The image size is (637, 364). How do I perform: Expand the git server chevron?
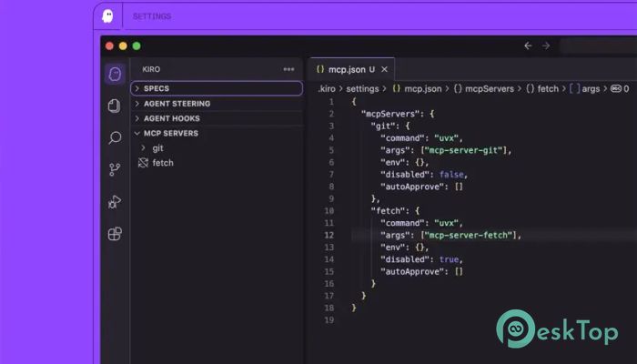tap(143, 147)
